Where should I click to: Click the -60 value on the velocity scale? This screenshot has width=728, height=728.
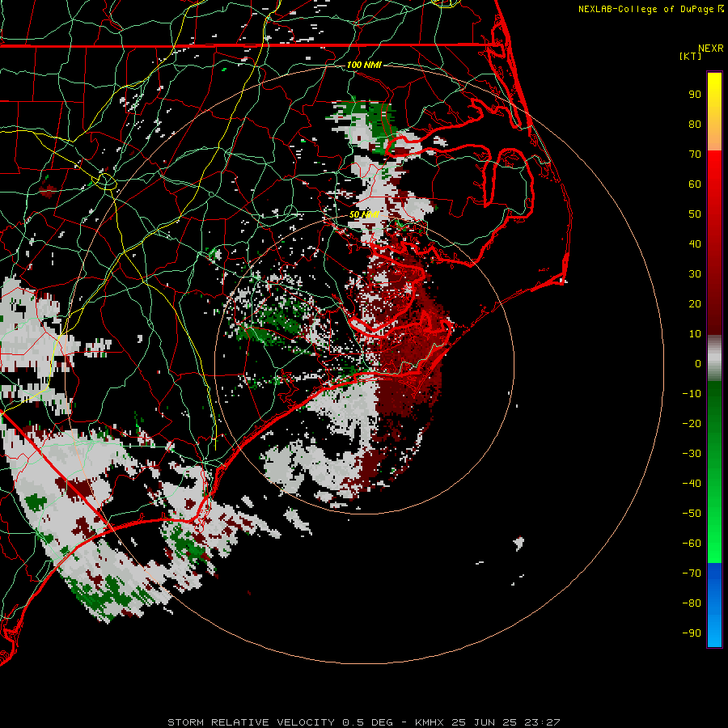pos(692,544)
